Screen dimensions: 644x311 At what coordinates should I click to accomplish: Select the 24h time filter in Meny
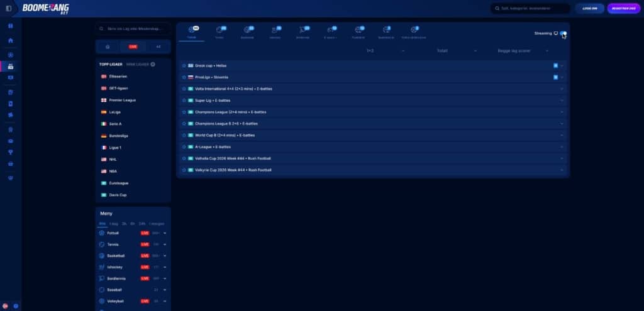pos(142,224)
